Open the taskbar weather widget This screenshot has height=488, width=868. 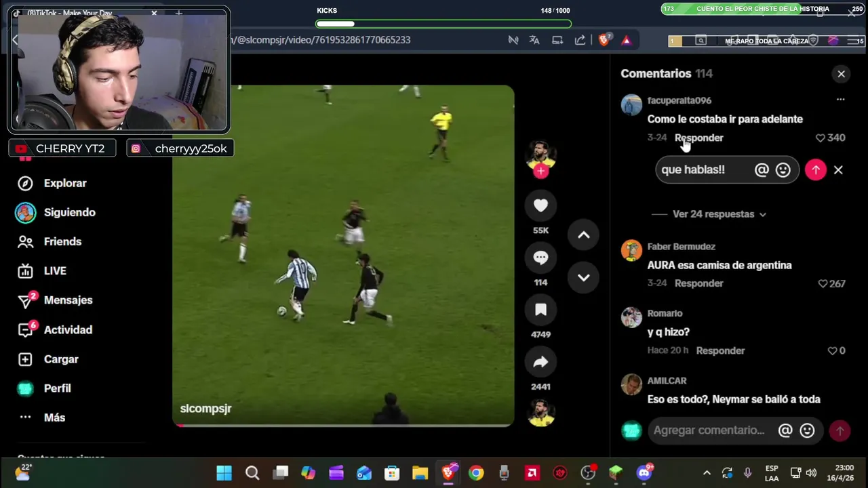23,472
